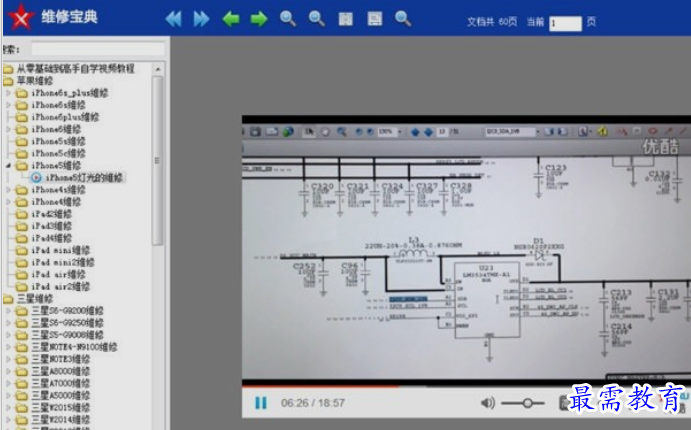
Task: Go to next page with green right arrow
Action: point(259,19)
